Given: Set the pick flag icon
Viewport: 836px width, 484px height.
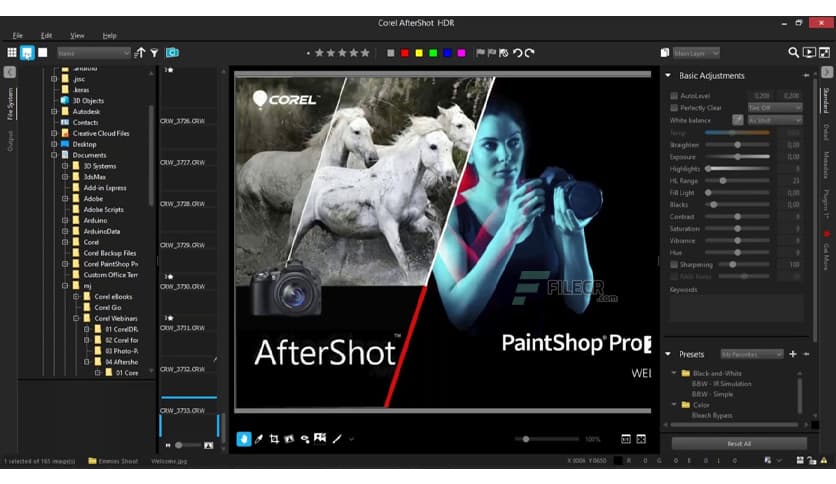Looking at the screenshot, I should (x=480, y=53).
